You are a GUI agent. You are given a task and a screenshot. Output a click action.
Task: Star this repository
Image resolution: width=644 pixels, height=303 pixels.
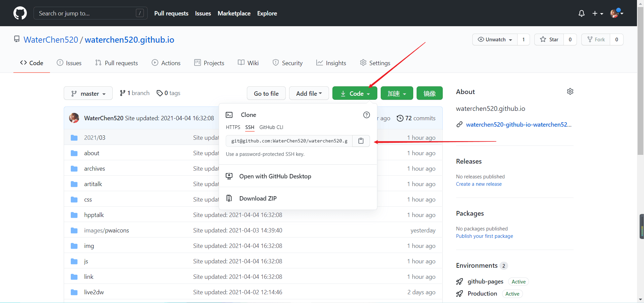[549, 40]
